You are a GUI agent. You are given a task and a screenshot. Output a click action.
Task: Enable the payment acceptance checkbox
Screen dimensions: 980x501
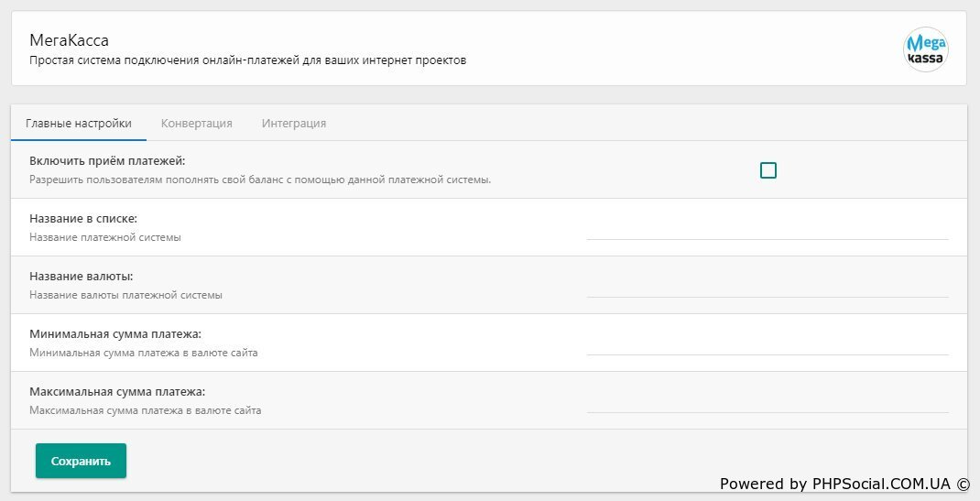(768, 170)
